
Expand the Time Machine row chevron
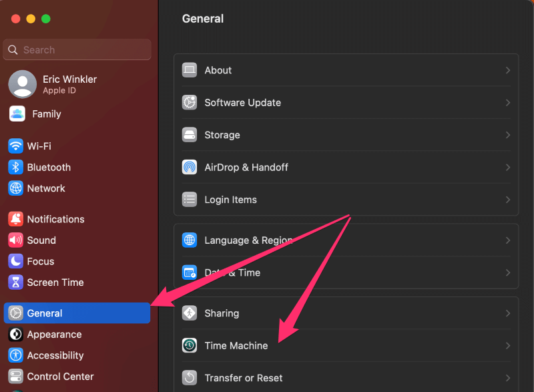[508, 345]
